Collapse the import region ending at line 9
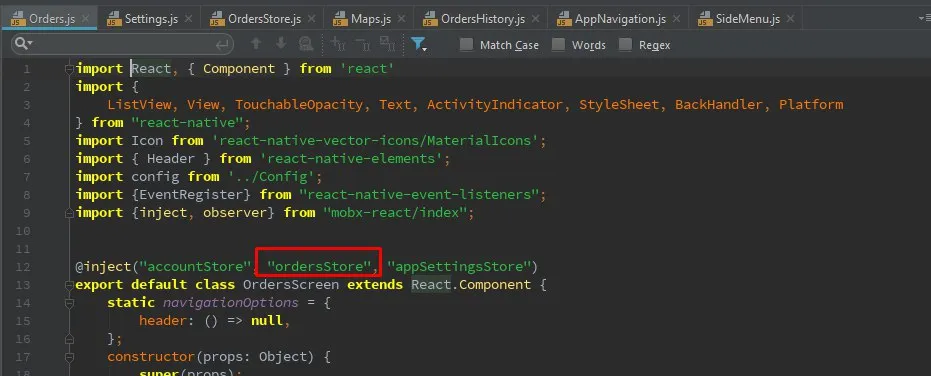 (69, 213)
